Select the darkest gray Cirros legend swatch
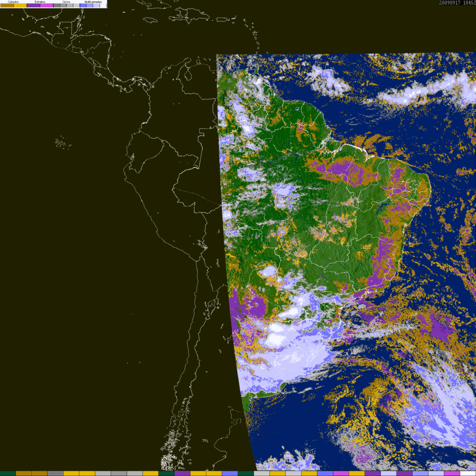The height and width of the screenshot is (476, 476). [x=57, y=5]
